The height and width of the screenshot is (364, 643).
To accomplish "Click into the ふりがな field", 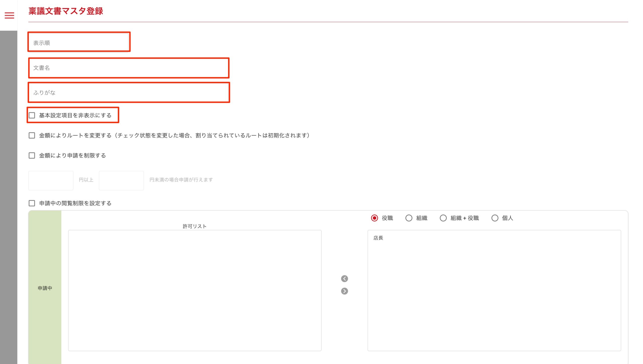I will coord(129,92).
